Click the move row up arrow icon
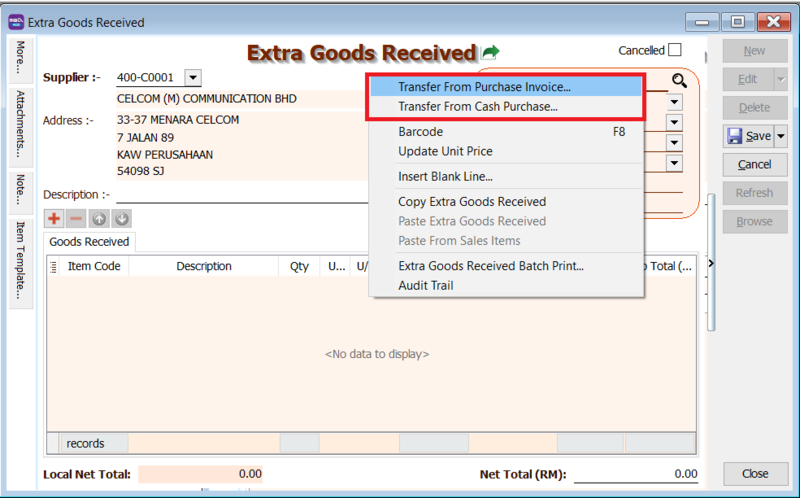This screenshot has height=498, width=800. click(x=99, y=218)
